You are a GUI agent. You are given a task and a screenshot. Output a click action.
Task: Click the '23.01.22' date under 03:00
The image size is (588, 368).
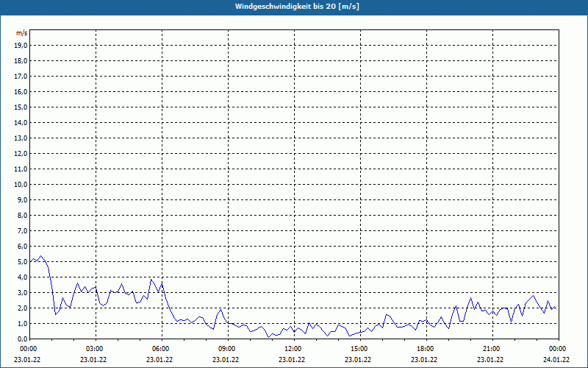[93, 360]
